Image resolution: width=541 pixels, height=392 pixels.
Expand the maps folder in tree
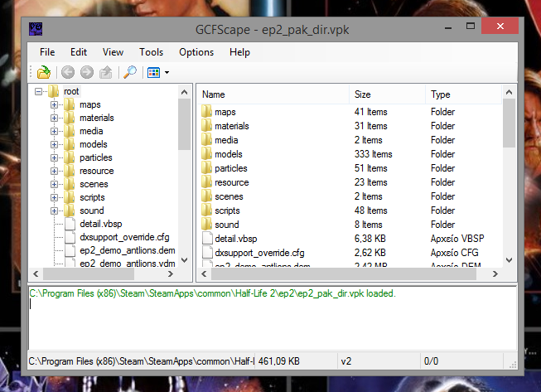click(54, 104)
